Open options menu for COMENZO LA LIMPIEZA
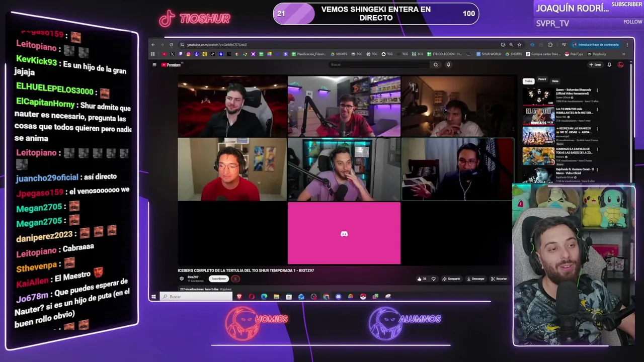 pos(597,149)
